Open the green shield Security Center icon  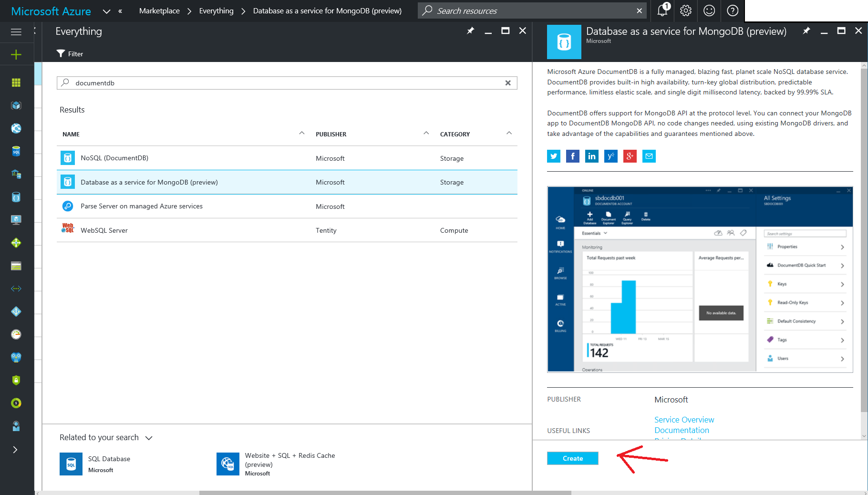tap(16, 380)
